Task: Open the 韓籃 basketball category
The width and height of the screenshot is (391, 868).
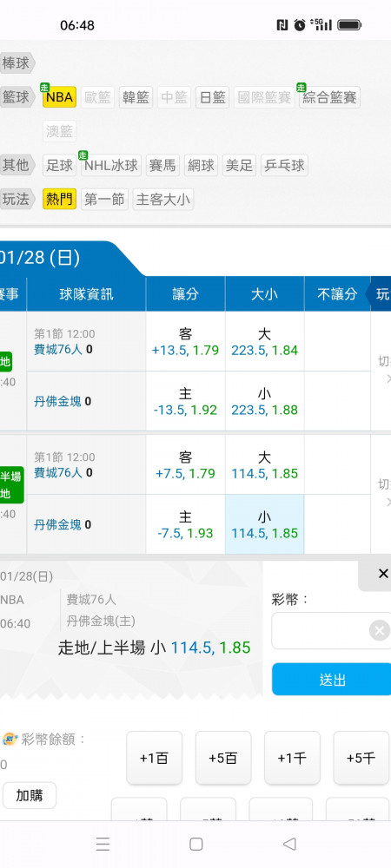Action: 136,97
